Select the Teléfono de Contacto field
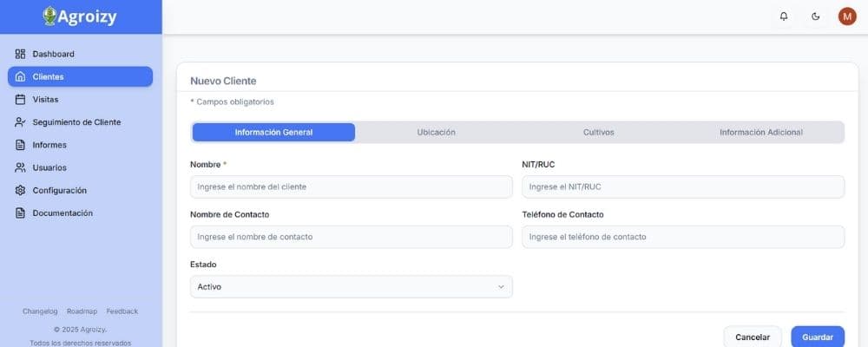Screen dimensions: 868x347 click(682, 237)
